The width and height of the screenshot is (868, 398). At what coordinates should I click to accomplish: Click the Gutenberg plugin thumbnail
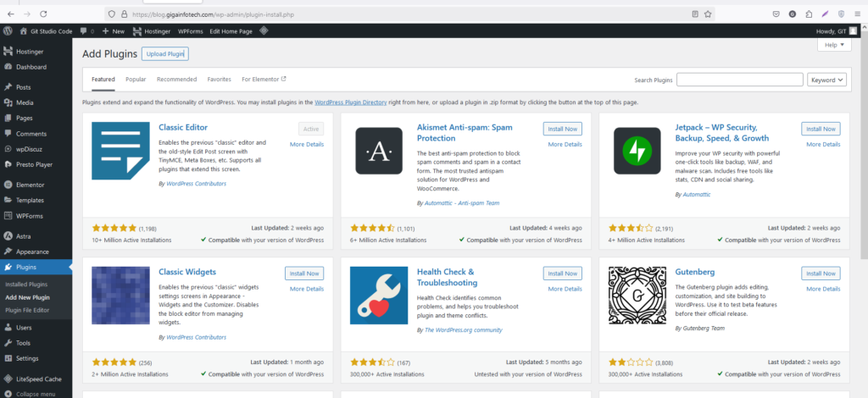pos(637,296)
